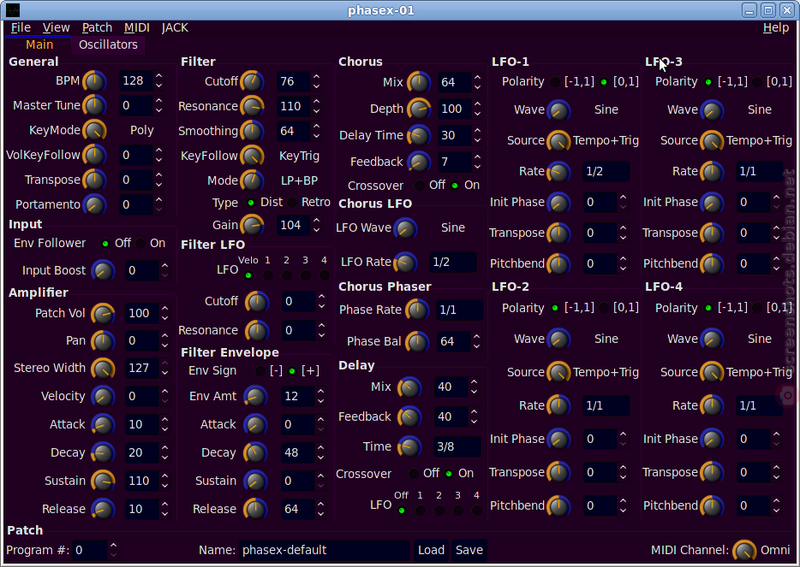Click the KeyFollow knob showing KeyTrig

[x=252, y=156]
